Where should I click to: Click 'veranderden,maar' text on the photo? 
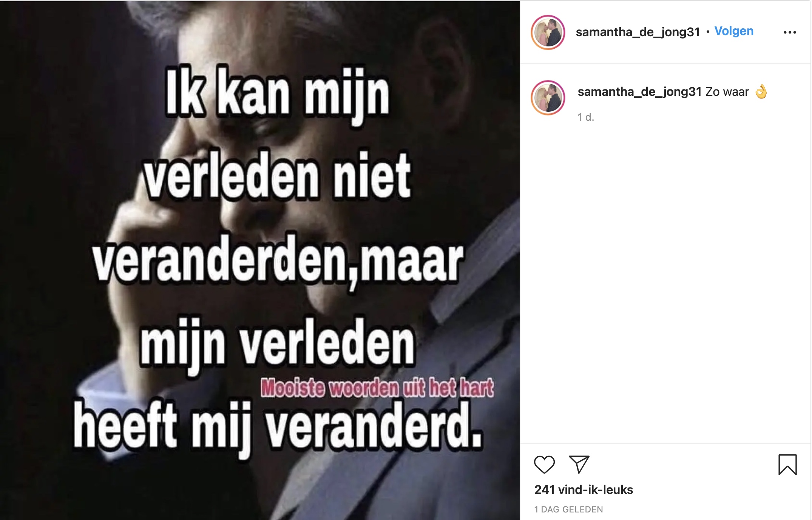click(278, 260)
